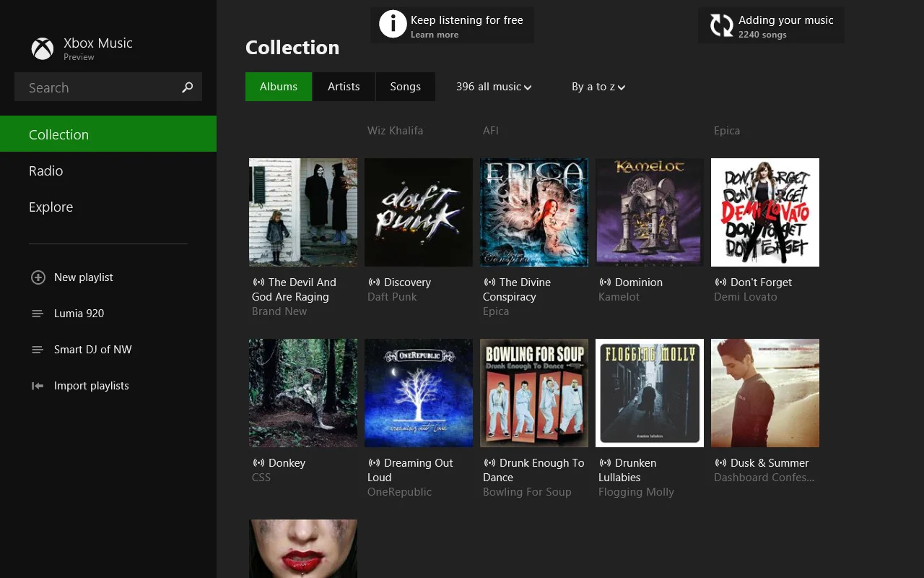Open the By a to z sort dropdown
The height and width of the screenshot is (578, 924).
pos(598,86)
